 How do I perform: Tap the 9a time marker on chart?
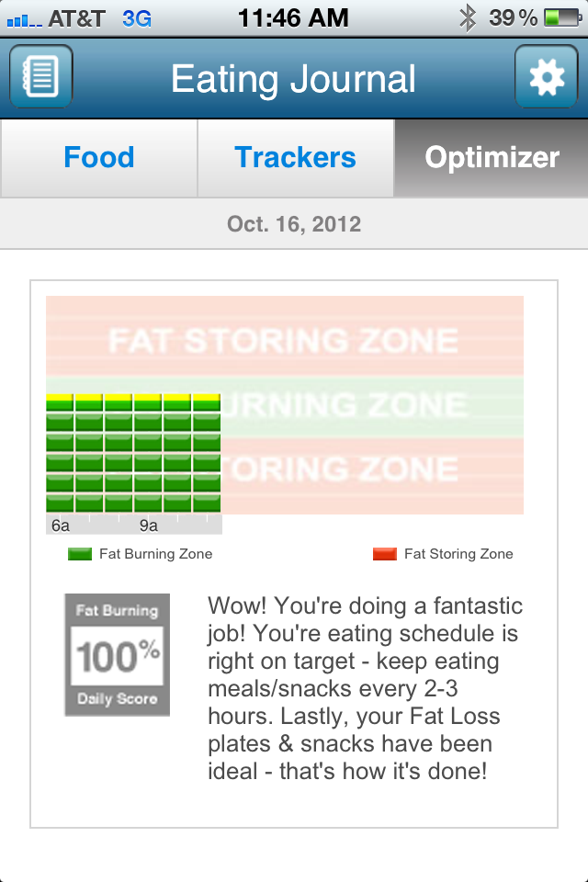click(149, 526)
